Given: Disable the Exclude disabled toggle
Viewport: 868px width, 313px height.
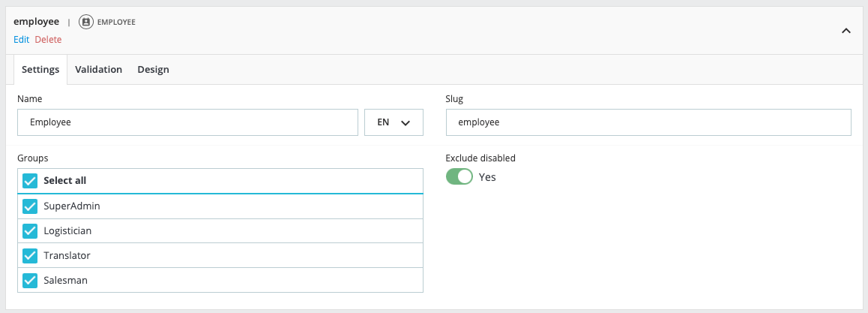Looking at the screenshot, I should click(x=459, y=177).
